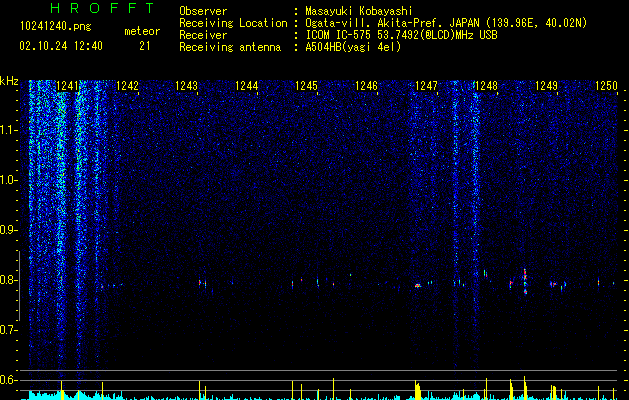Viewport: 629px width, 400px height.
Task: Click the 1249 time marker
Action: click(x=546, y=85)
